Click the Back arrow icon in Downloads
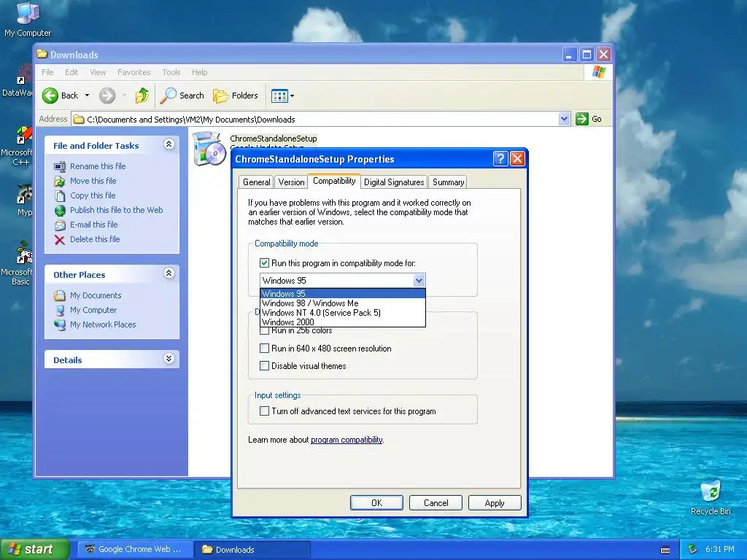 coord(50,96)
